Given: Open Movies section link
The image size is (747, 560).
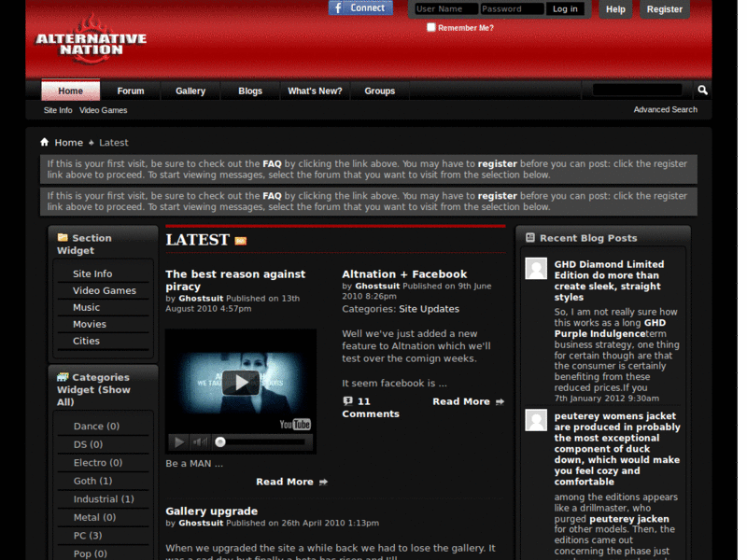Looking at the screenshot, I should pyautogui.click(x=90, y=324).
